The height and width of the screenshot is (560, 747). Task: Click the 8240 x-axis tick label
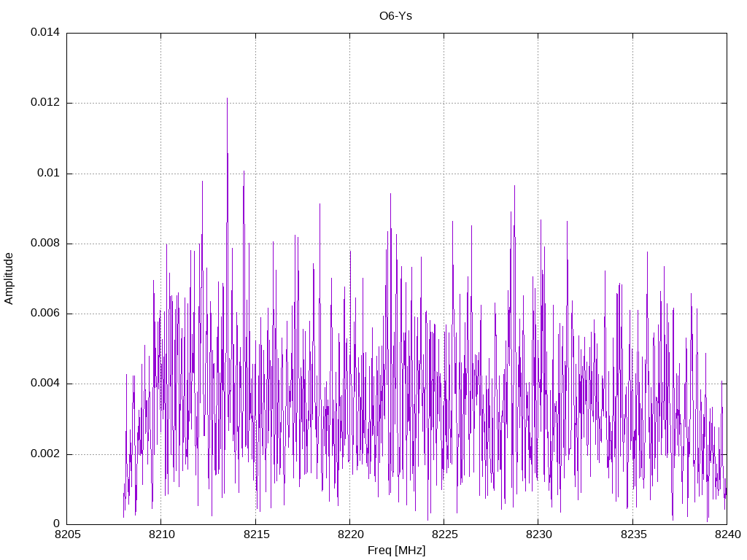(727, 534)
